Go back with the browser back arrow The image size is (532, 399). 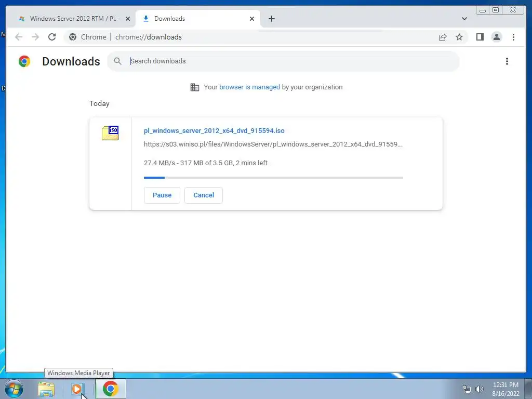[x=19, y=37]
